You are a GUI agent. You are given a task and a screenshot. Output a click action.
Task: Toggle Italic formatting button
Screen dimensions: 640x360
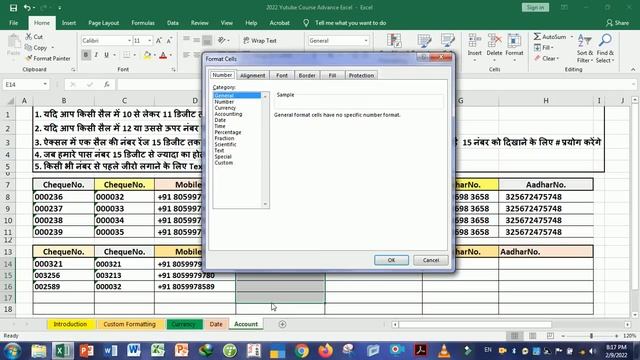[96, 55]
